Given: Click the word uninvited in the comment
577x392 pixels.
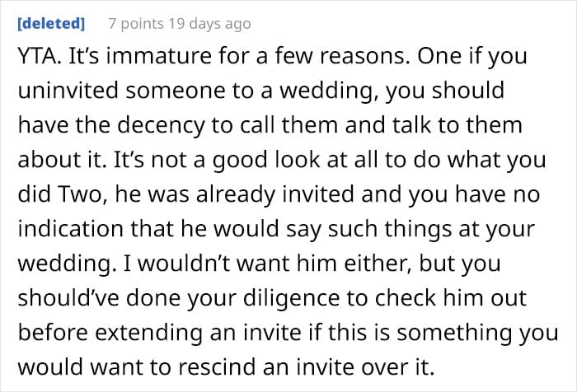Looking at the screenshot, I should tap(68, 90).
